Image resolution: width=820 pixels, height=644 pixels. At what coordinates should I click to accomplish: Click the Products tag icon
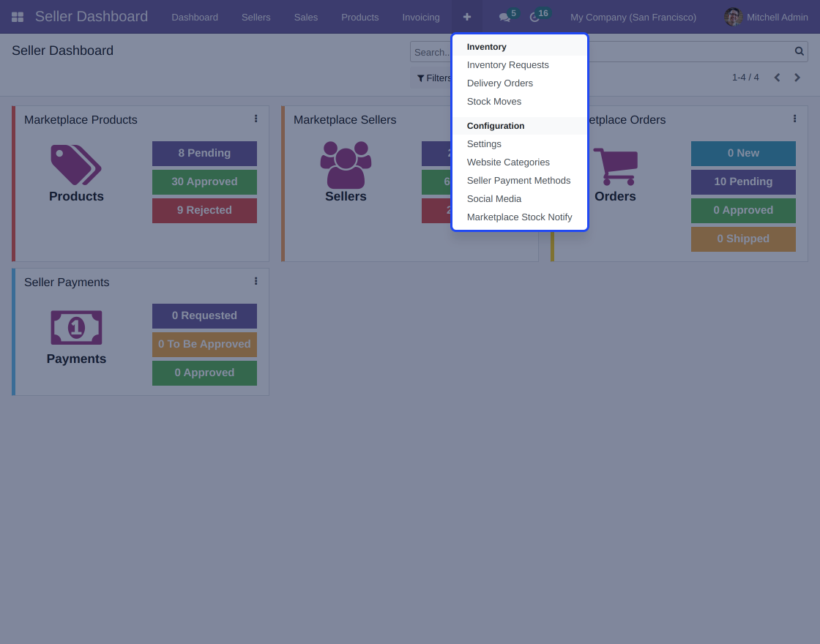tap(76, 165)
